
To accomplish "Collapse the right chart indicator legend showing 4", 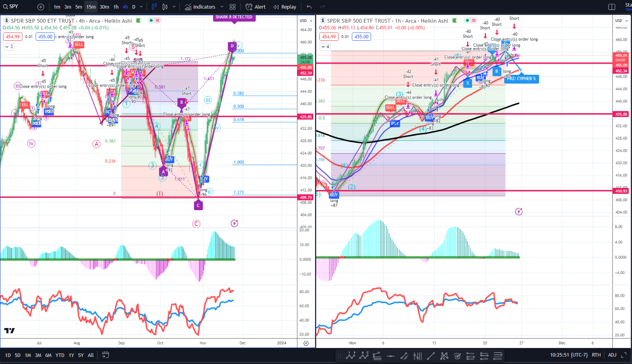I will coord(325,47).
